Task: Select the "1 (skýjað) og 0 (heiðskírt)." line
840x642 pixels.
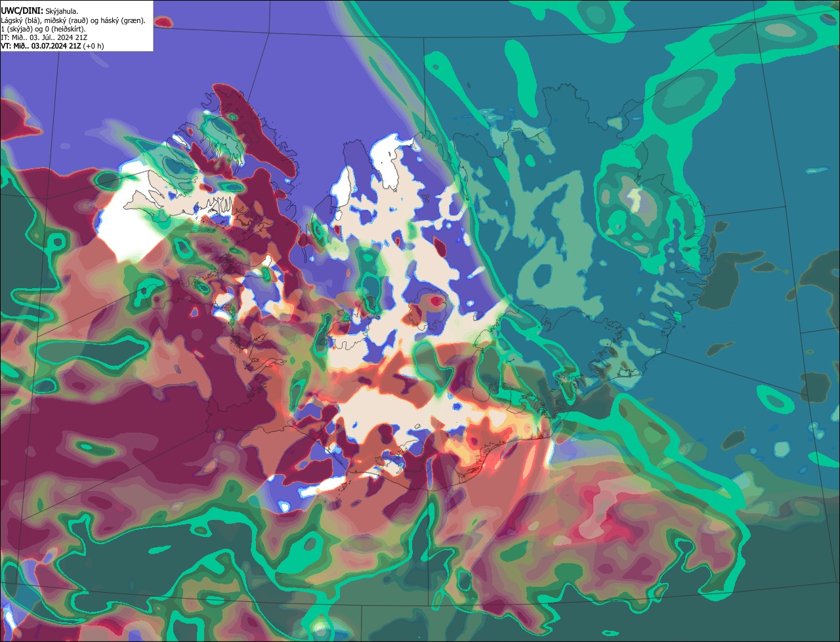Action: coord(43,29)
